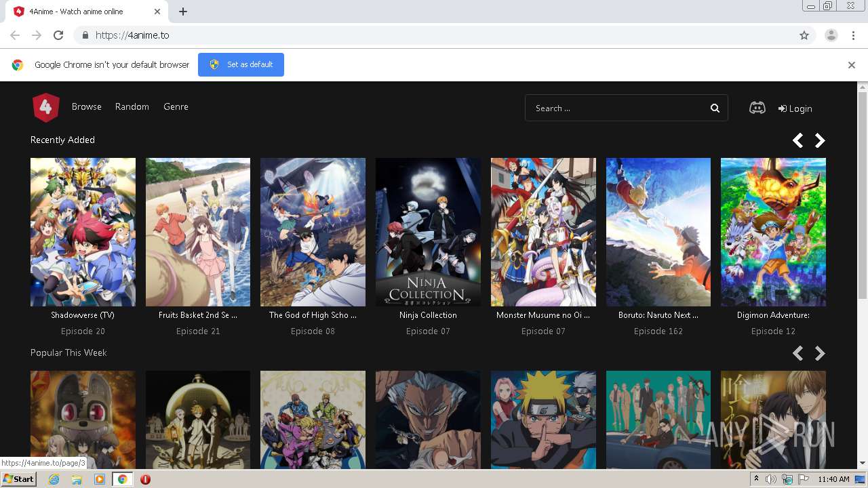Open gray-haired fighter poster in Popular
868x488 pixels.
click(x=428, y=420)
